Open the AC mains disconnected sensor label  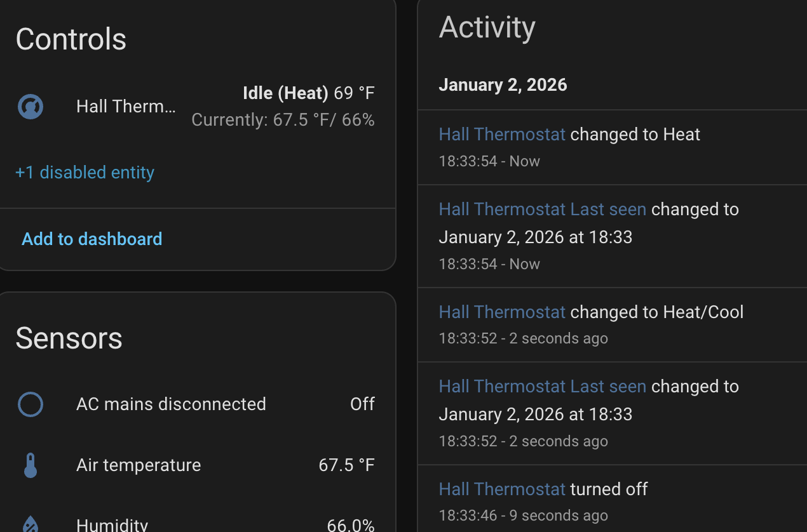(171, 404)
